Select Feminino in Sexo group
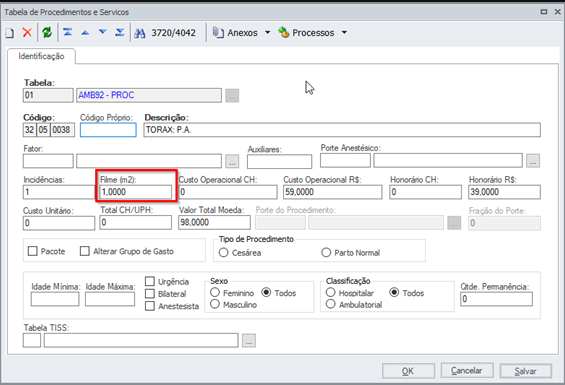The image size is (565, 385). click(x=215, y=292)
